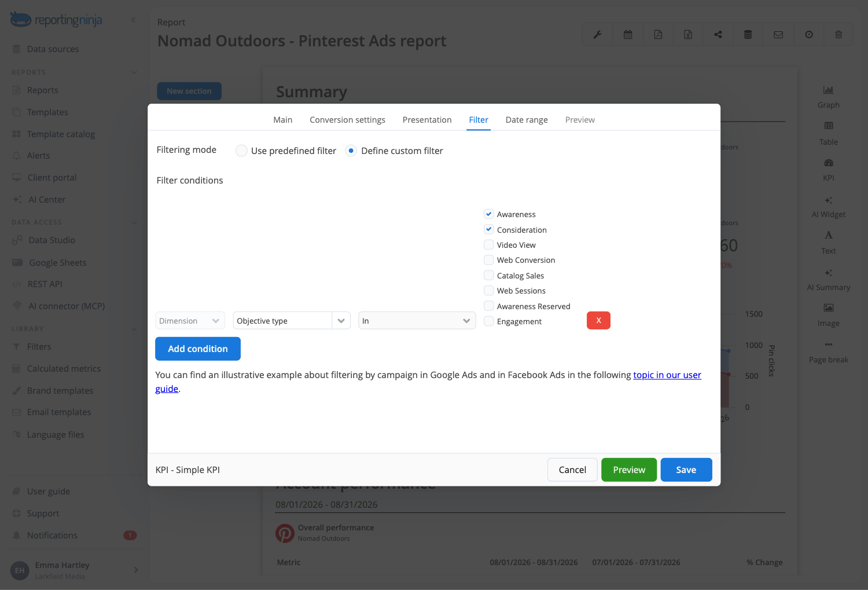The width and height of the screenshot is (868, 590).
Task: Click the Cancel button
Action: 572,470
